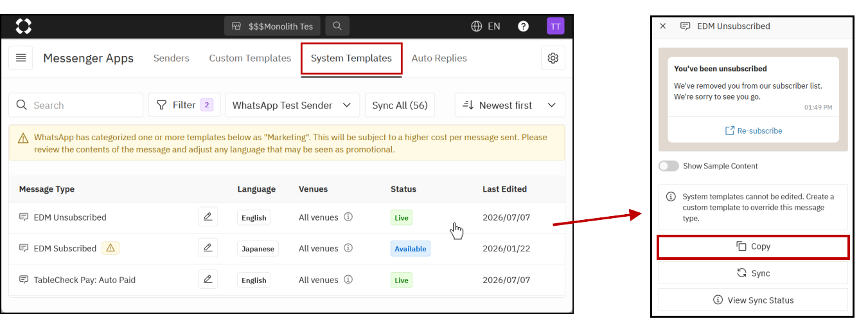The width and height of the screenshot is (868, 328).
Task: Click pencil icon for TableCheck Pay: Auto Paid
Action: (208, 279)
